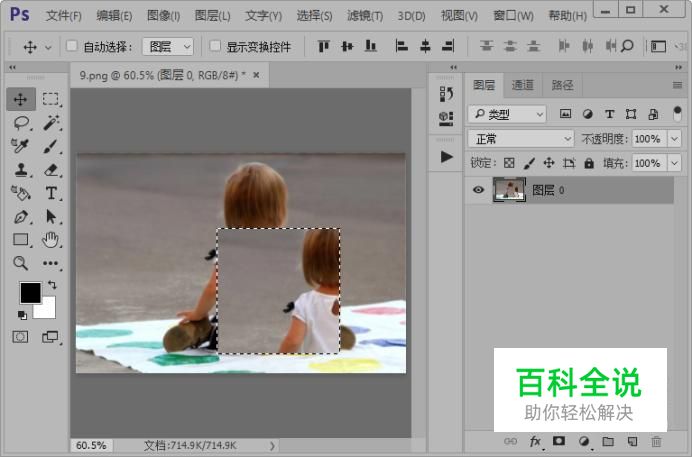This screenshot has width=692, height=457.
Task: Open the 选择(S) menu
Action: [314, 16]
